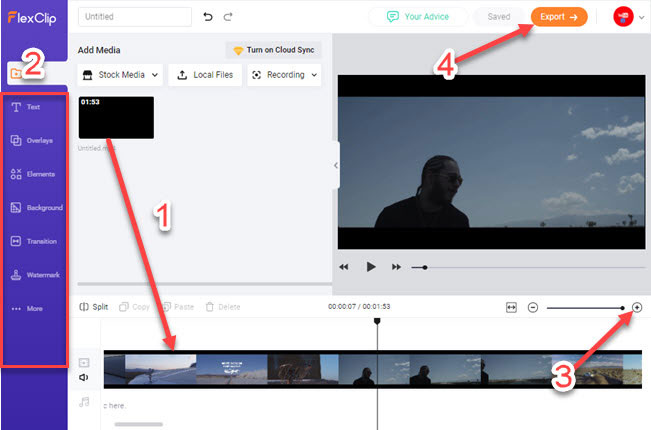Image resolution: width=651 pixels, height=430 pixels.
Task: Turn on Cloud Sync
Action: (x=274, y=50)
